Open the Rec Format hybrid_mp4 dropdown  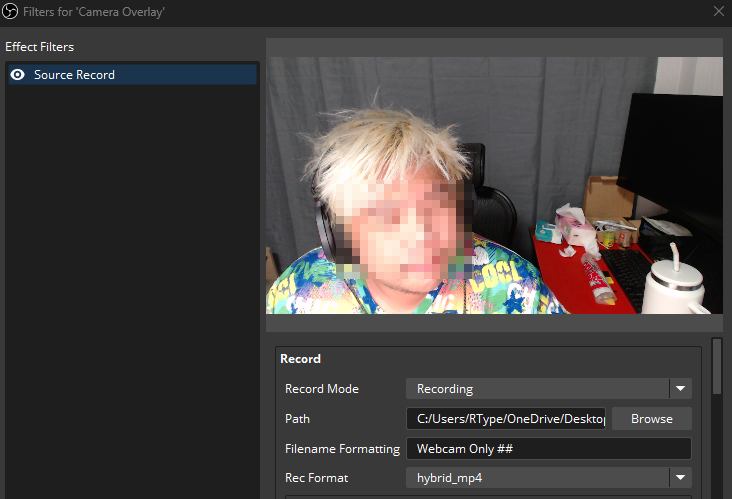click(537, 478)
